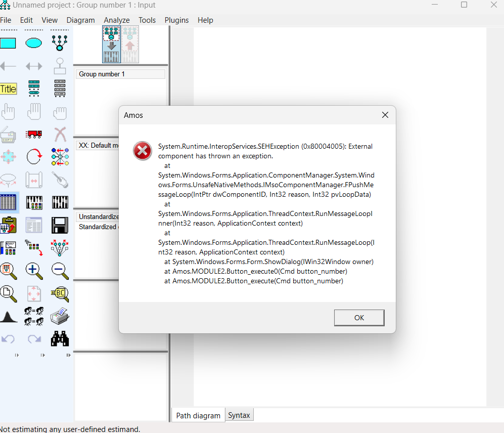Click the Redo arrow icon
504x433 pixels.
coord(34,339)
